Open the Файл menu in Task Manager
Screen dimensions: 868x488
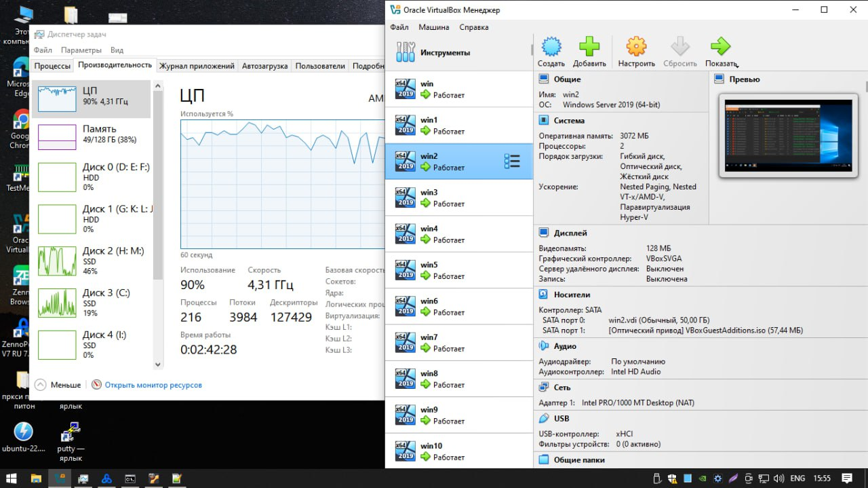pyautogui.click(x=43, y=50)
